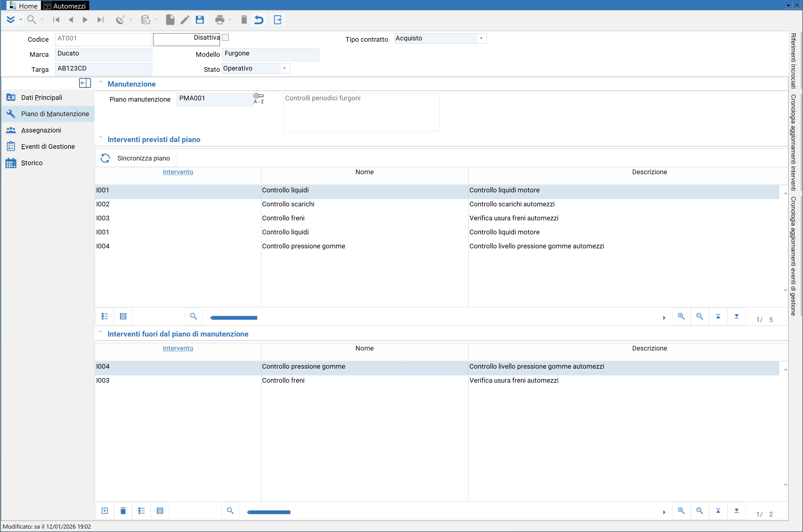Click the database tools toolbar icon
The height and width of the screenshot is (532, 803).
tap(145, 20)
